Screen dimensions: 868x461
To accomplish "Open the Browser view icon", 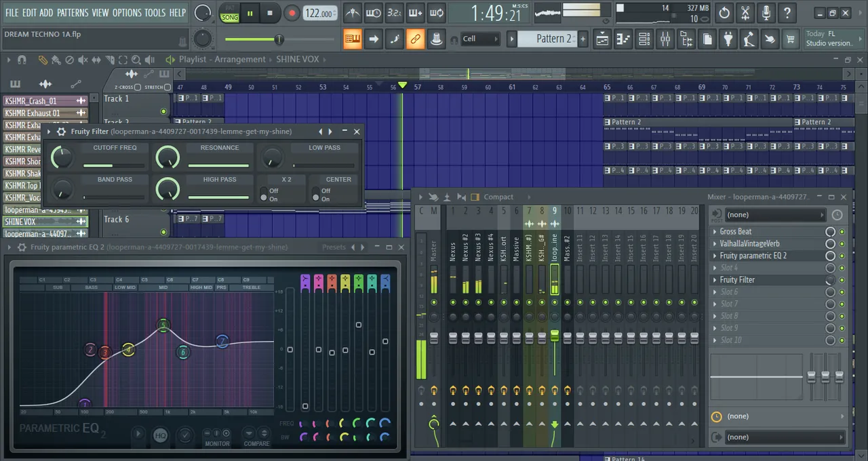I will [x=686, y=39].
